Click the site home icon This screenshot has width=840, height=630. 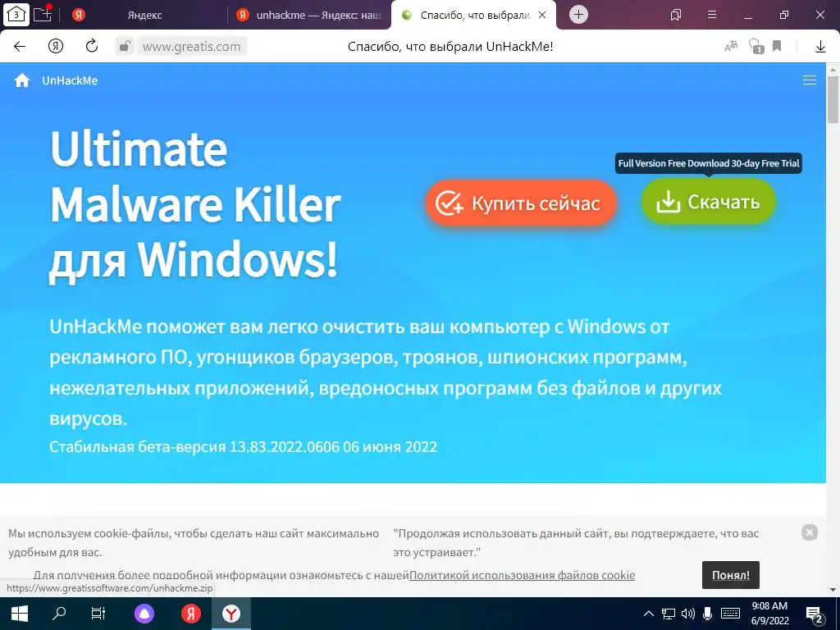click(x=22, y=80)
